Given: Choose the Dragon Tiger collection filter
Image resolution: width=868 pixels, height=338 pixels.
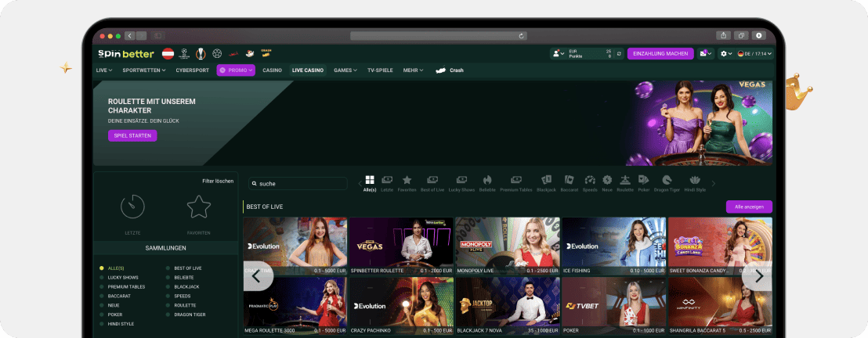Looking at the screenshot, I should tap(190, 315).
